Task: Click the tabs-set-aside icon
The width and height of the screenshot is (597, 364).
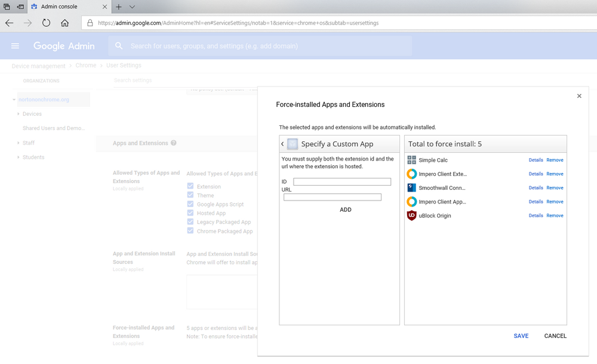Action: coord(7,7)
